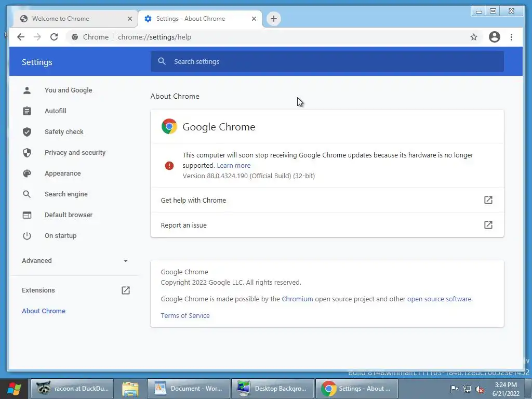Open Report an issue
Viewport: 532px width, 399px height.
[x=327, y=225]
